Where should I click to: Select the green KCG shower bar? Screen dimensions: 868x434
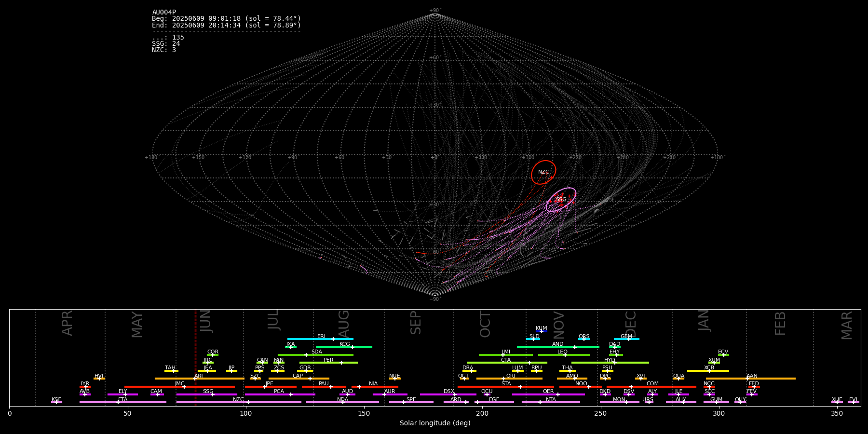pyautogui.click(x=344, y=347)
